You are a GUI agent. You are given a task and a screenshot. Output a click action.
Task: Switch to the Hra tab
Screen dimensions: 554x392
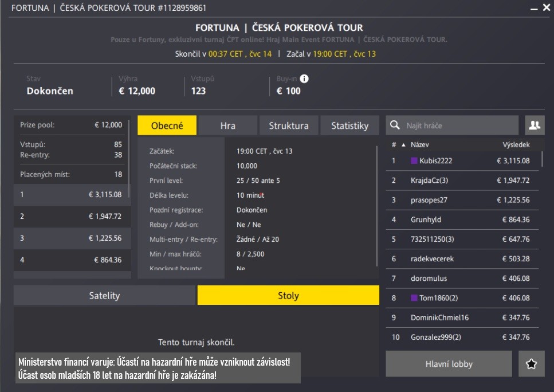[228, 126]
